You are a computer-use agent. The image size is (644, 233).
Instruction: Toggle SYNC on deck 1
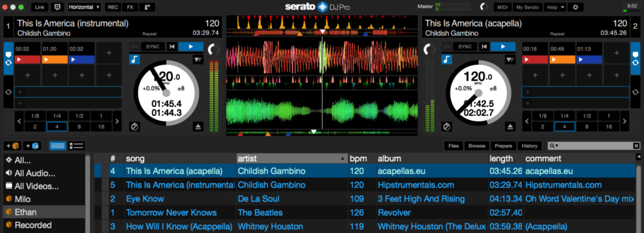click(153, 47)
